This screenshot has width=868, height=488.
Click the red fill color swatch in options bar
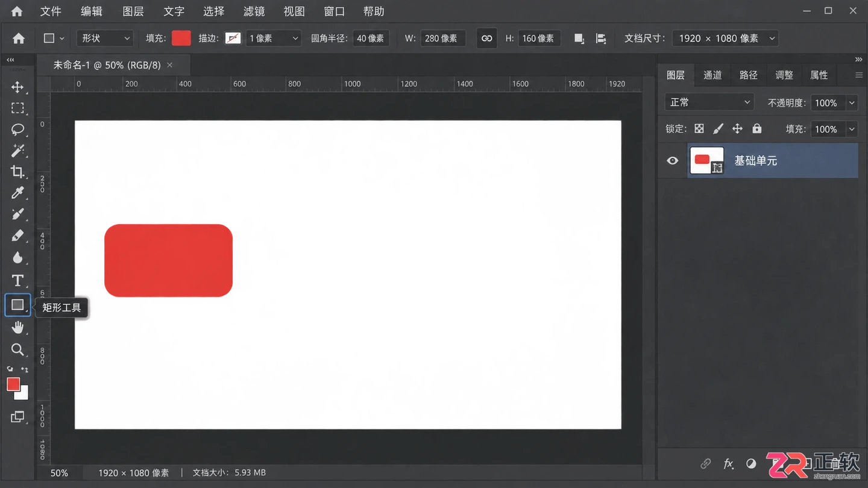[x=181, y=38]
